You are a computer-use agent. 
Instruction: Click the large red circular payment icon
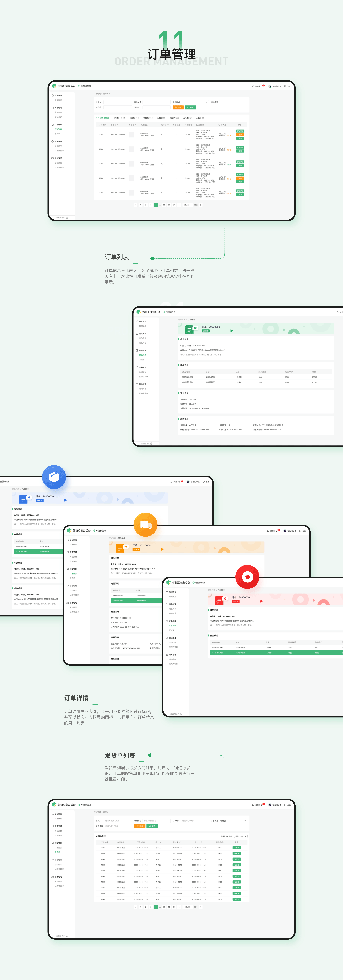click(248, 577)
